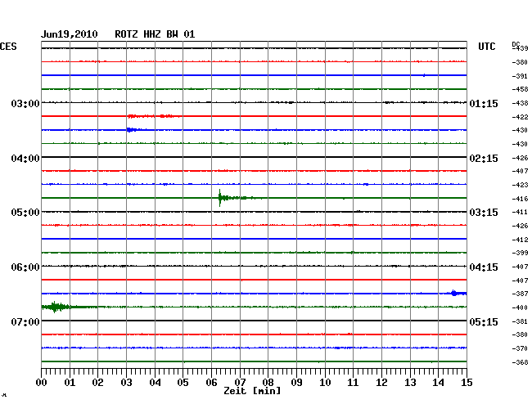Select the 12 minute axis label
Screen dimensions: 532x404
pyautogui.click(x=381, y=382)
